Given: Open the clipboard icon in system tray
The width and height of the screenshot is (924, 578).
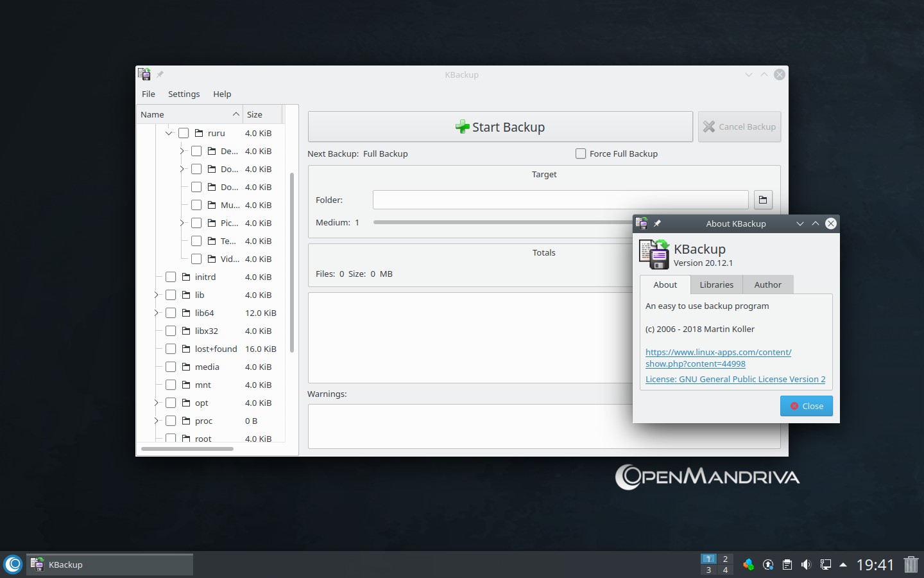Looking at the screenshot, I should 787,565.
